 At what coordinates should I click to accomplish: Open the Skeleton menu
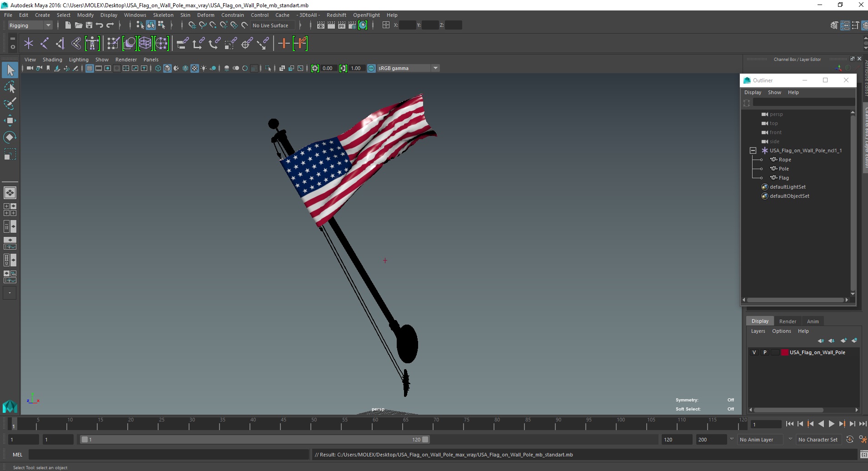coord(163,15)
